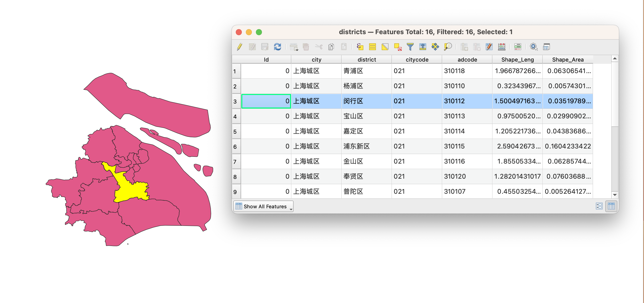644x303 pixels.
Task: Dock the attribute table window
Action: point(546,47)
